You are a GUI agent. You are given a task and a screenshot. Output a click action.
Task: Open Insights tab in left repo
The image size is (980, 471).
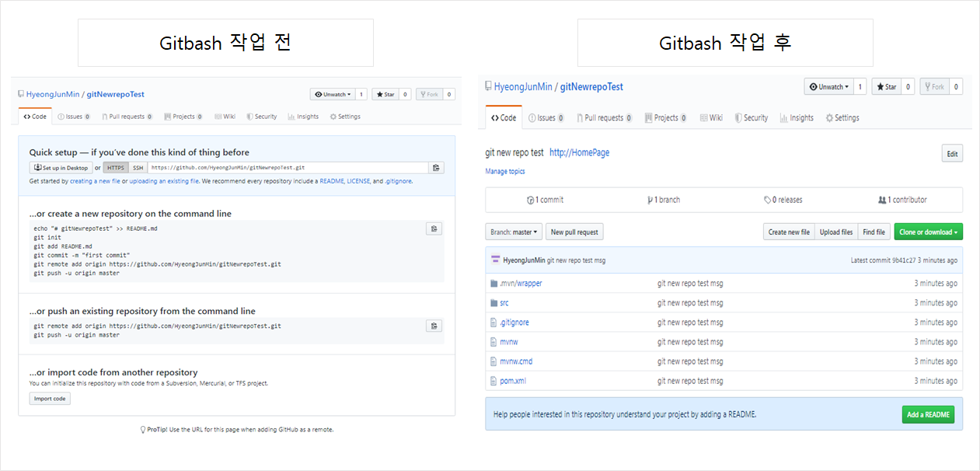click(303, 117)
